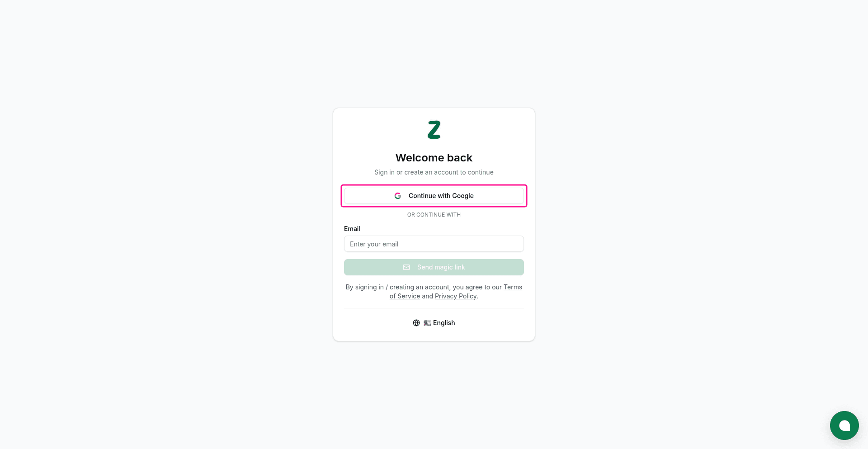Viewport: 868px width, 449px height.
Task: Click the OR CONTINUE WITH divider text
Action: click(x=434, y=214)
